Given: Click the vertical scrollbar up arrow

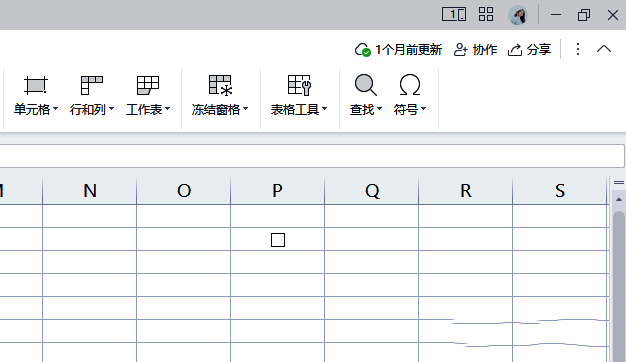Looking at the screenshot, I should 619,199.
